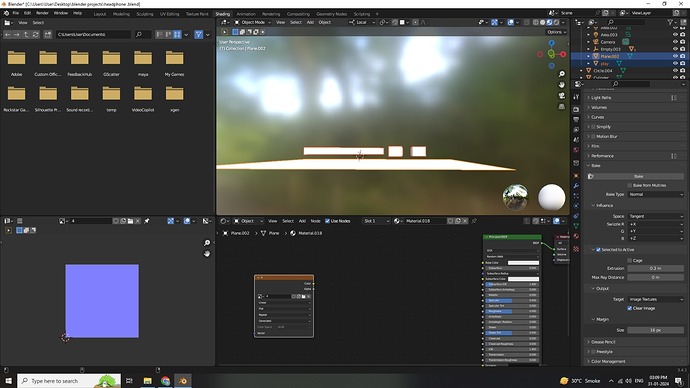Open Chrome from Windows taskbar
Viewport: 690px width, 388px height.
(165, 381)
